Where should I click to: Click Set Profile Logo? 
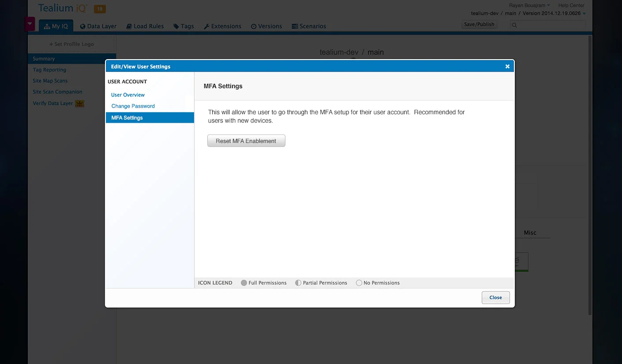click(71, 44)
